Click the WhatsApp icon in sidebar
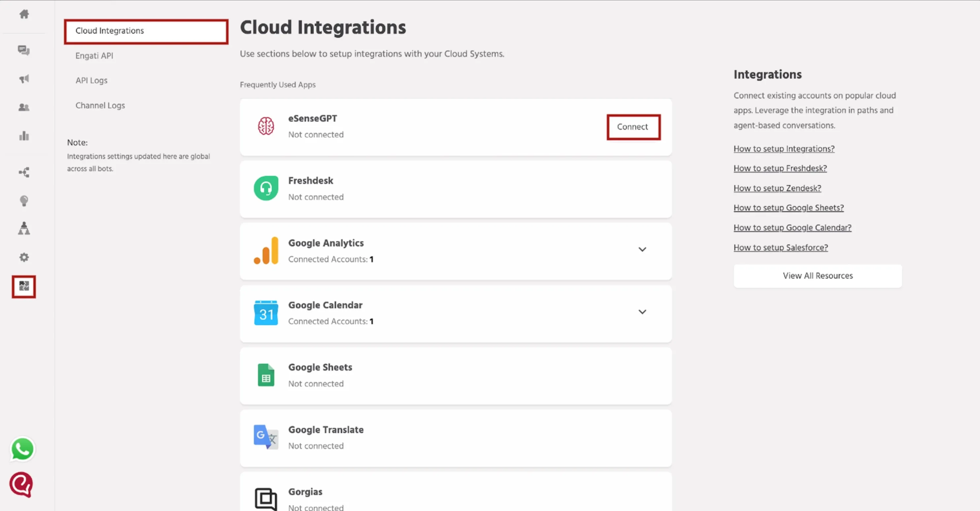Viewport: 980px width, 511px height. (x=22, y=449)
